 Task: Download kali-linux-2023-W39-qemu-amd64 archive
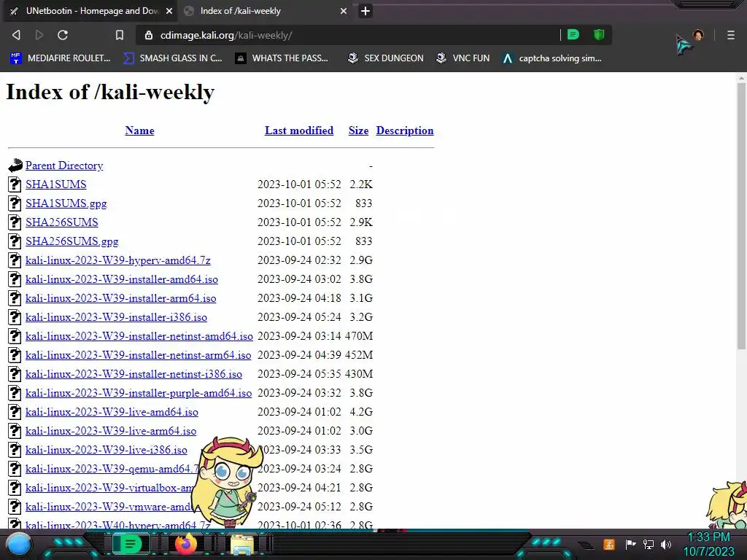pyautogui.click(x=112, y=469)
